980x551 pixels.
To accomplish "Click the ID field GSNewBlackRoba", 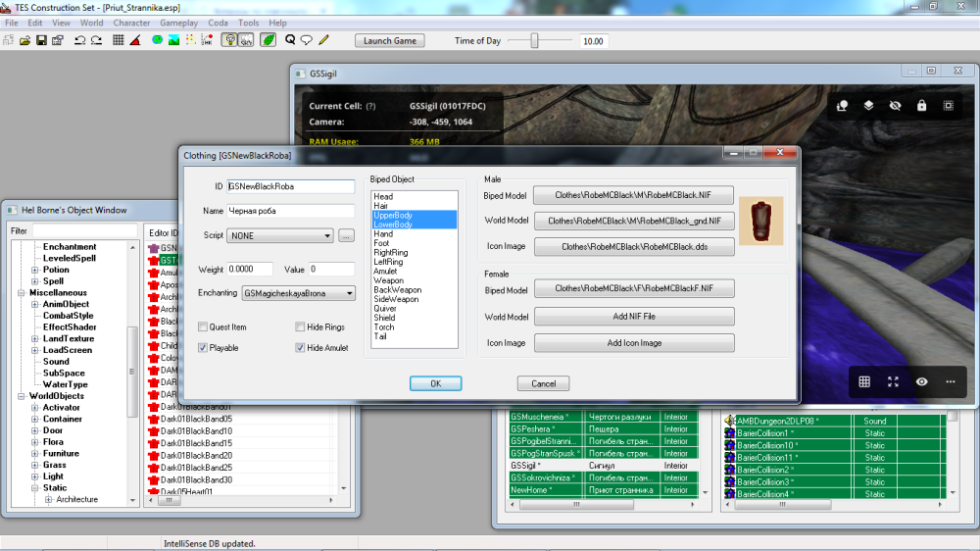I will tap(291, 186).
